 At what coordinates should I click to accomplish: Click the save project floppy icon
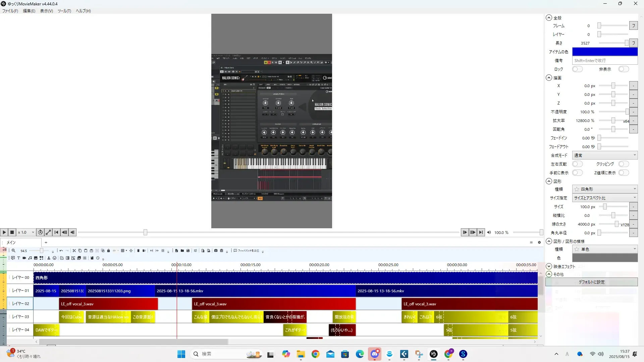point(188,251)
